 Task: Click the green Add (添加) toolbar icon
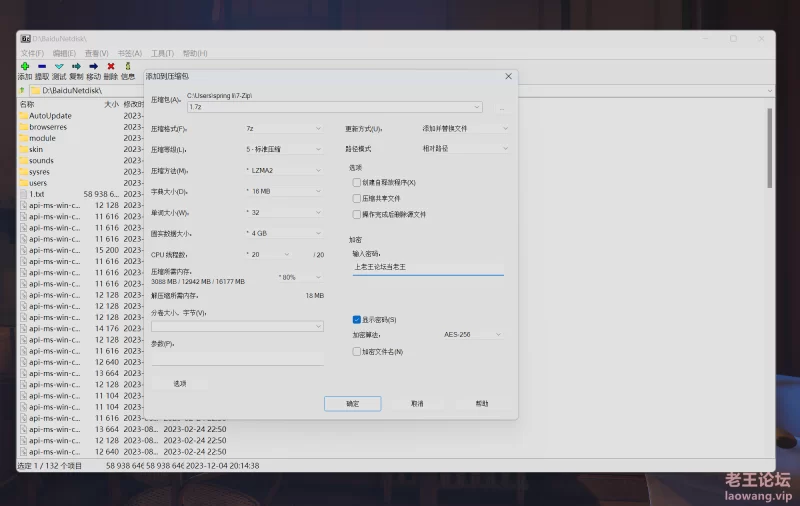24,66
